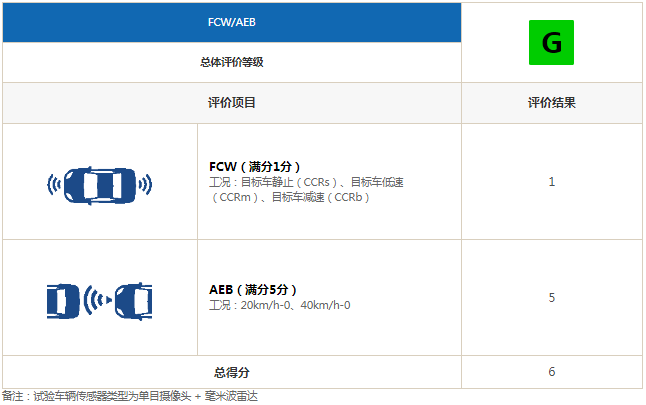
Task: Click the right car in the AEB icon
Action: 133,298
